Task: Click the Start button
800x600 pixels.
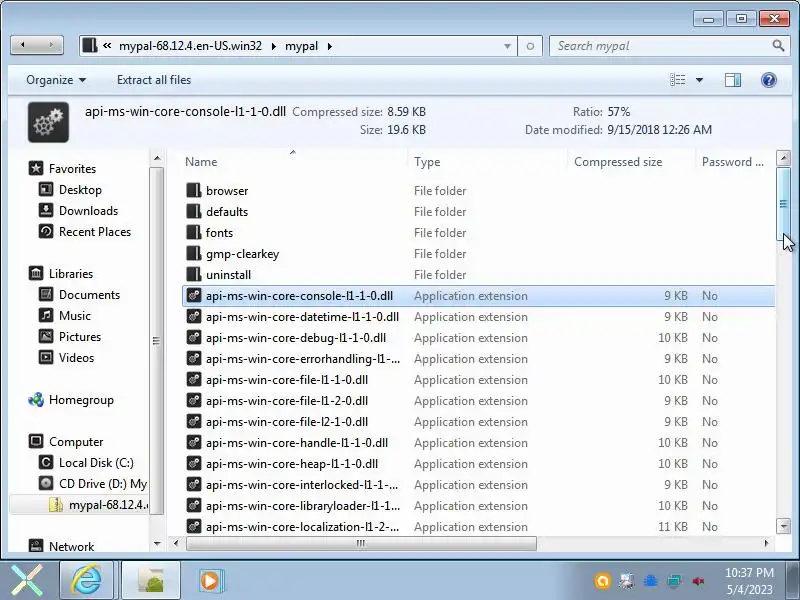Action: (27, 580)
